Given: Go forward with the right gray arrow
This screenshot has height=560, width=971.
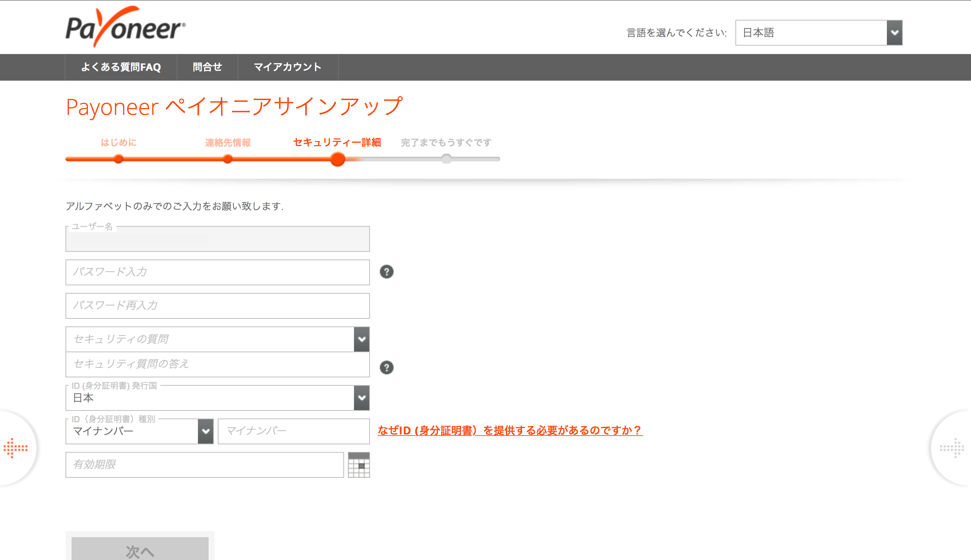Looking at the screenshot, I should pos(952,448).
